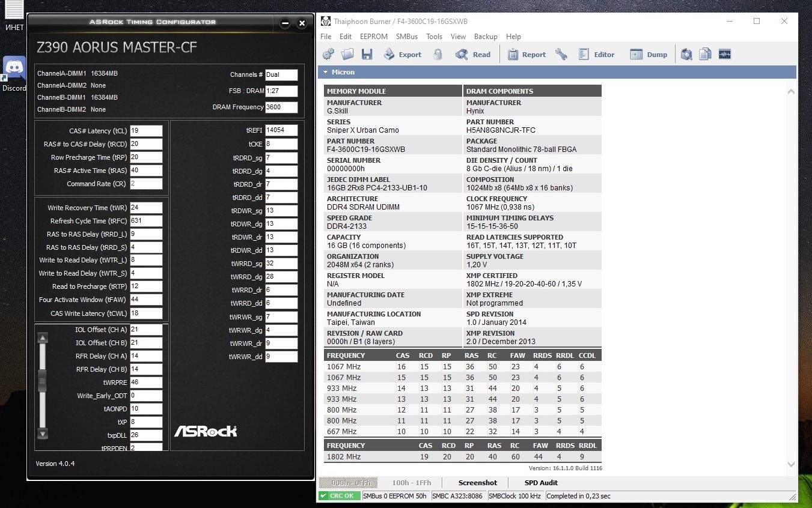Image resolution: width=812 pixels, height=508 pixels.
Task: Open the Editor from the toolbar
Action: 596,55
